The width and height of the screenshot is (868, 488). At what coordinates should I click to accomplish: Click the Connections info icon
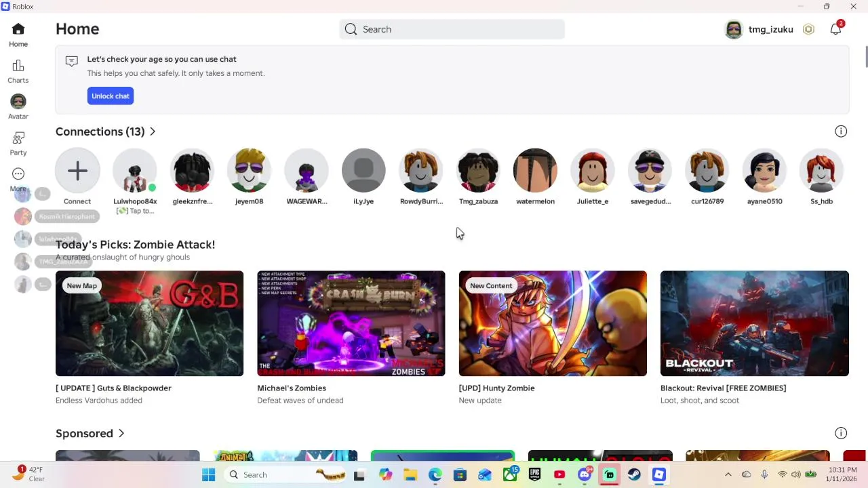[x=841, y=131]
